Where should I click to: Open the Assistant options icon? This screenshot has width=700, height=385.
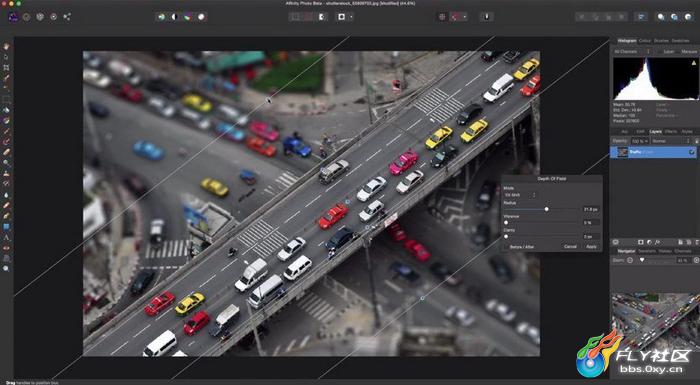tap(487, 17)
